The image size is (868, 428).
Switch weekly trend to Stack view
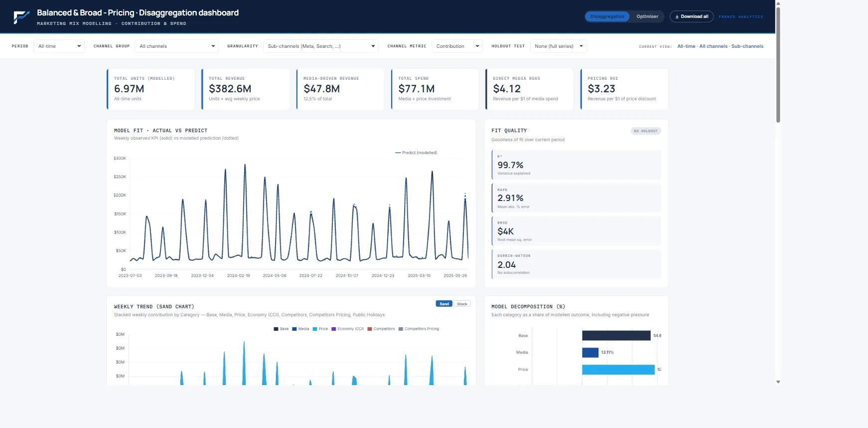click(462, 304)
